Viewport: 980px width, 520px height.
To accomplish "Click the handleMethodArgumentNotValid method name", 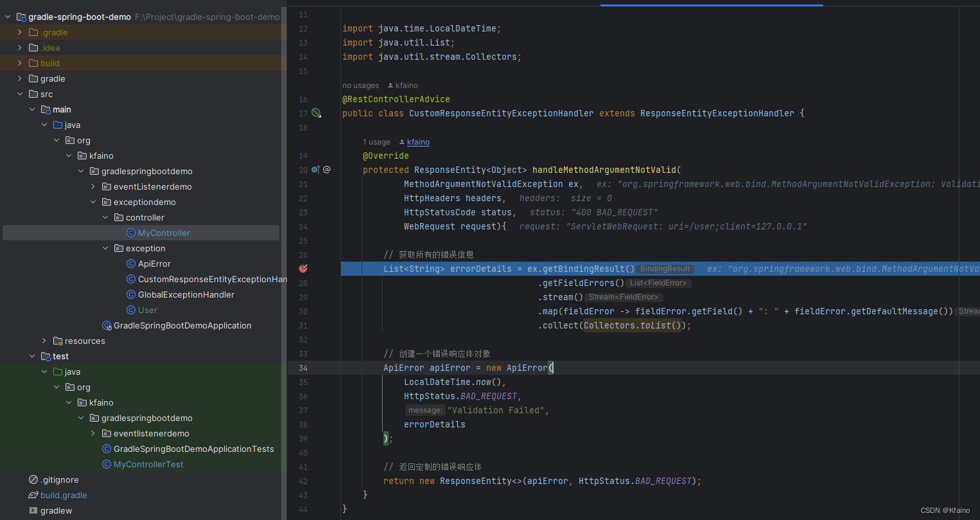I will (604, 170).
